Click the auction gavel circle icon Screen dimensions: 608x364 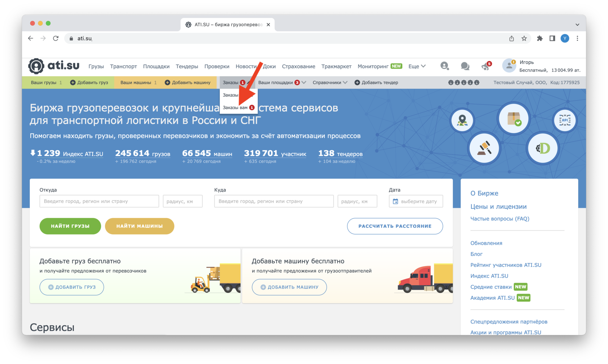click(x=484, y=148)
